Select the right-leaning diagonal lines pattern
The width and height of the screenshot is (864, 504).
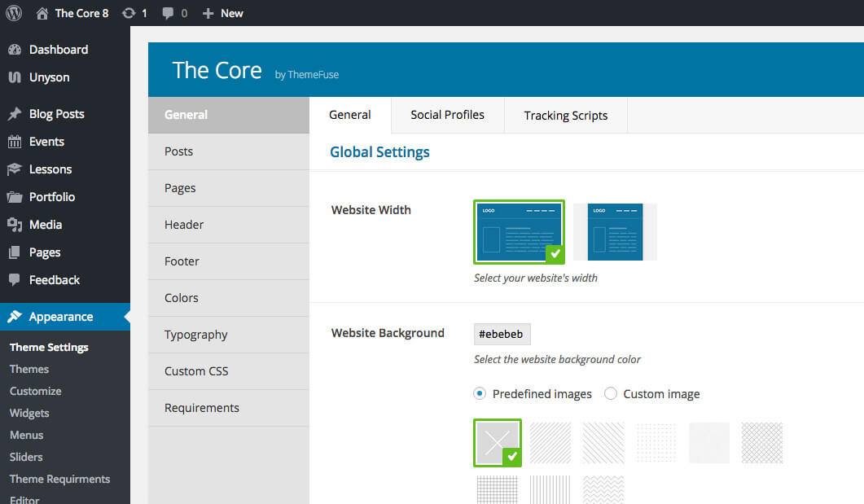(x=550, y=443)
